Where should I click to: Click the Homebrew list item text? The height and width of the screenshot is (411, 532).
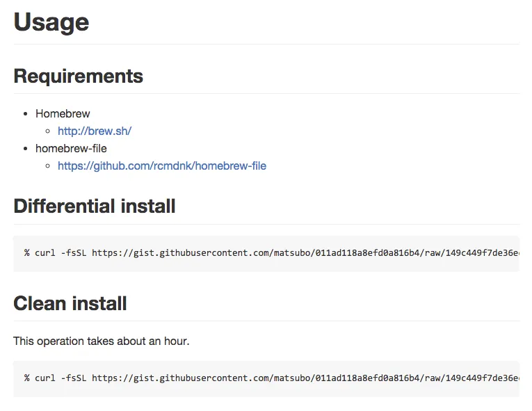(x=63, y=113)
